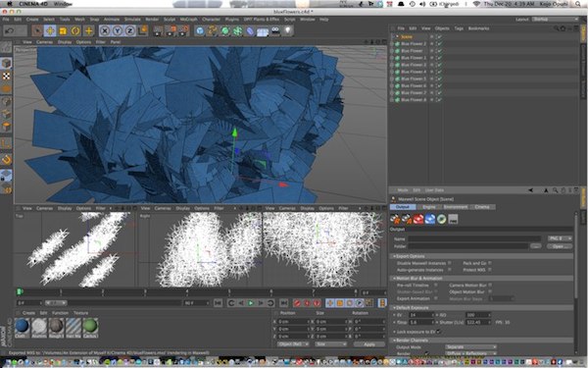
Task: Click the Light bulb icon
Action: (287, 30)
